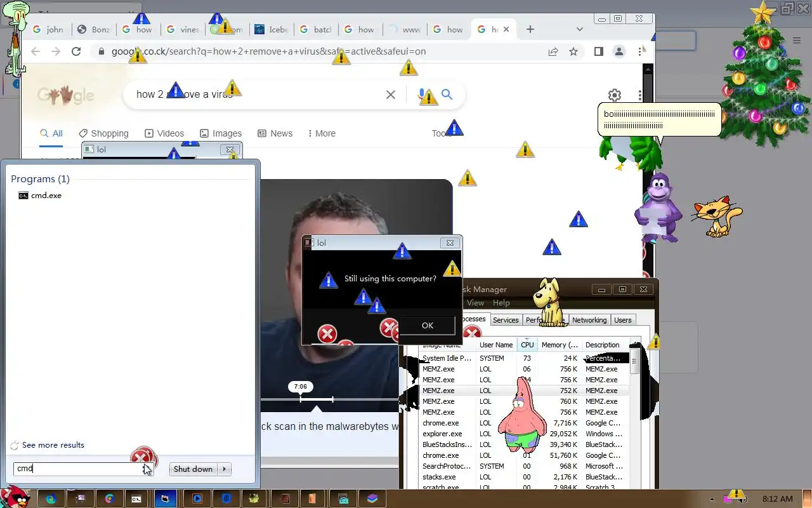Open Task Manager Networking tab
This screenshot has width=812, height=508.
click(589, 320)
